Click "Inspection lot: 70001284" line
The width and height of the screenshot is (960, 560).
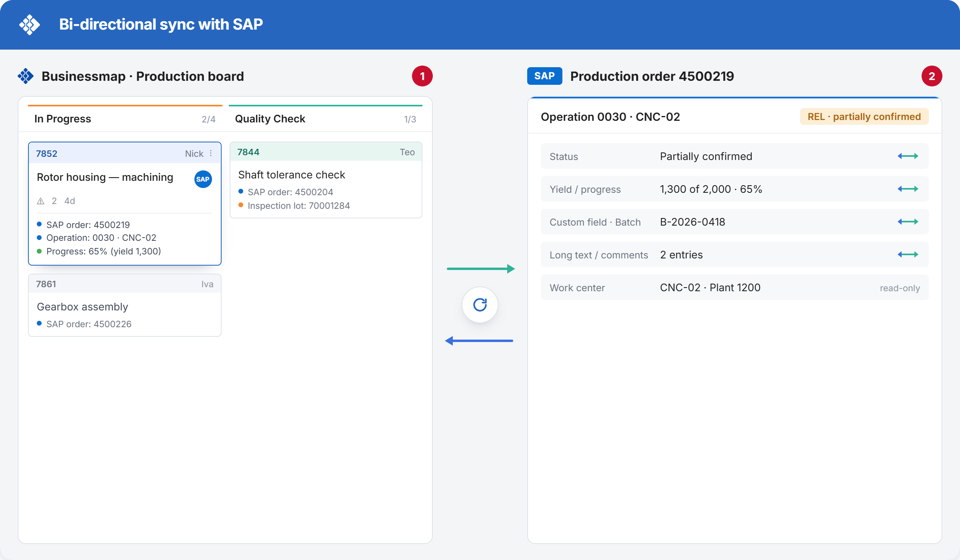(299, 206)
